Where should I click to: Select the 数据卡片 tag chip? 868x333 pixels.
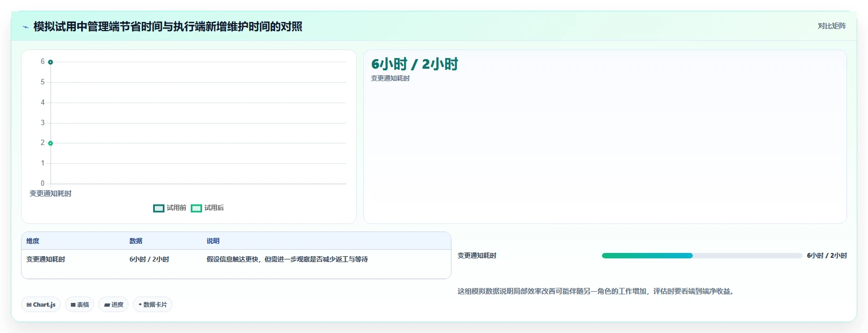[x=153, y=305]
